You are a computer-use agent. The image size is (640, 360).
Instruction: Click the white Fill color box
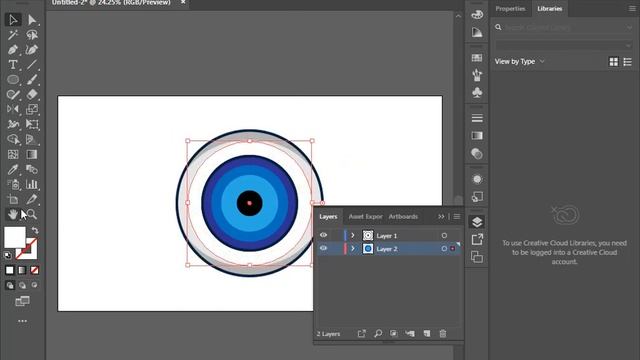click(15, 237)
